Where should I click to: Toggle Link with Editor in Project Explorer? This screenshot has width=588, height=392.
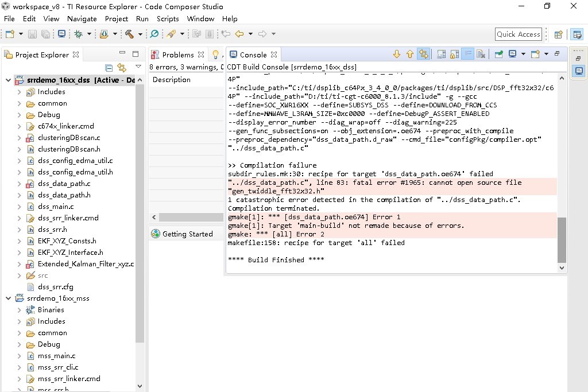pyautogui.click(x=122, y=68)
